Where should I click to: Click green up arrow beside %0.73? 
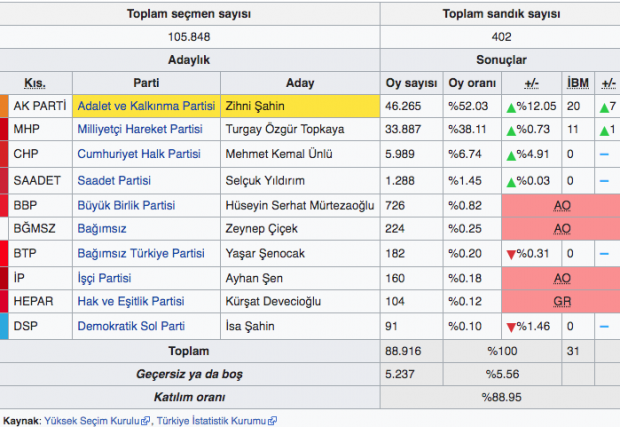click(509, 131)
